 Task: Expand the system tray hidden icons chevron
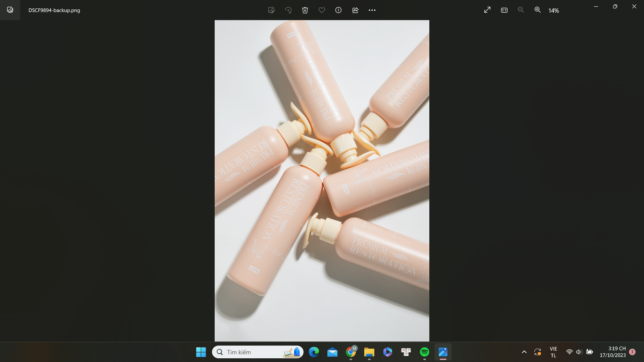tap(524, 352)
